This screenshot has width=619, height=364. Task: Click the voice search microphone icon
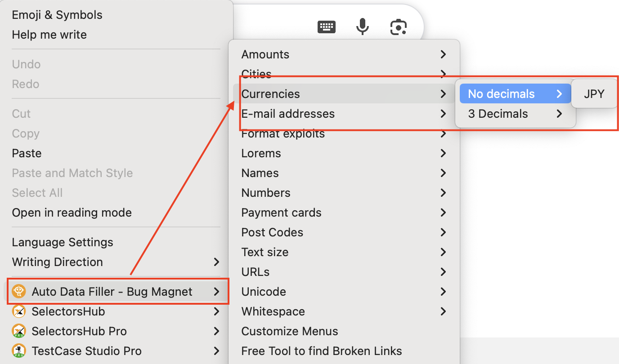tap(362, 27)
